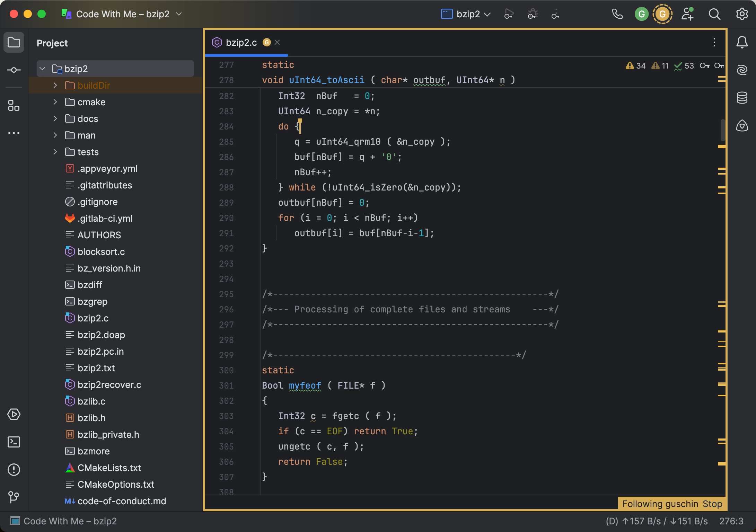Click the network speed status indicator
This screenshot has height=532, width=756.
point(657,521)
